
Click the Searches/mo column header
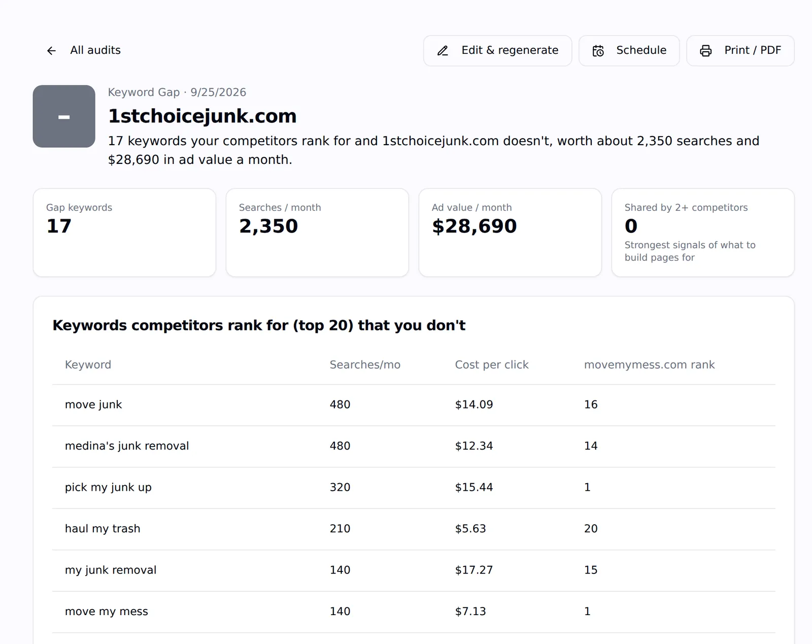(x=365, y=365)
